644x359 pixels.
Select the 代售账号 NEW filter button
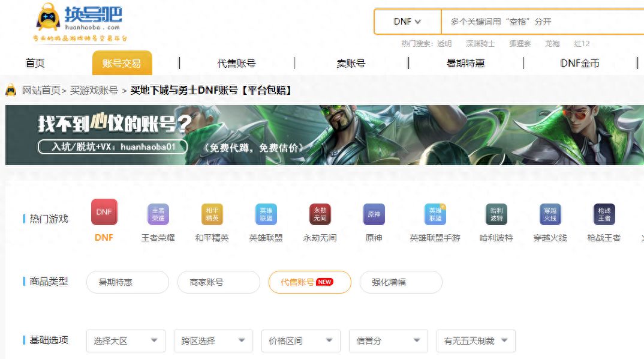tap(309, 282)
